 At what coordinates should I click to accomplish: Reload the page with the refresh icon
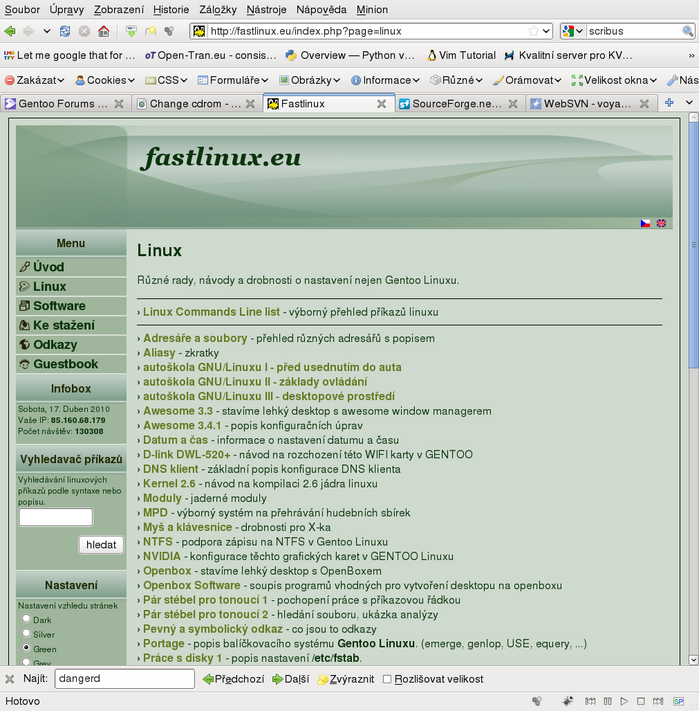click(65, 31)
